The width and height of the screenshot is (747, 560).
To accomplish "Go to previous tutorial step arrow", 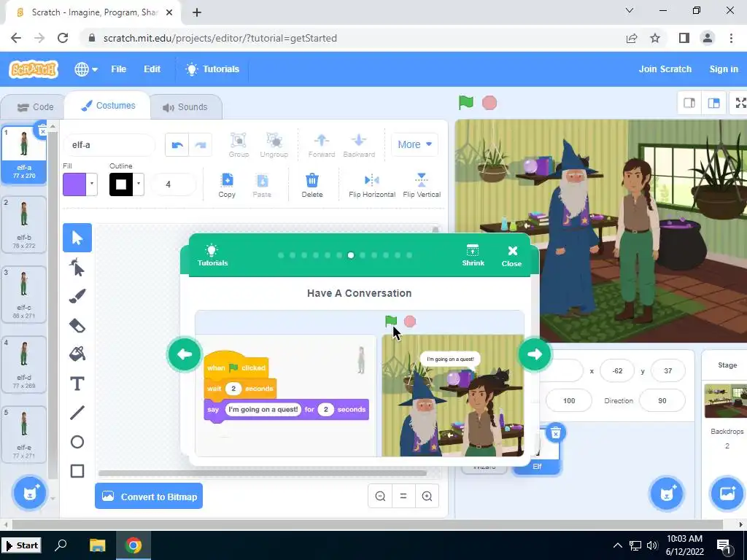I will [185, 354].
